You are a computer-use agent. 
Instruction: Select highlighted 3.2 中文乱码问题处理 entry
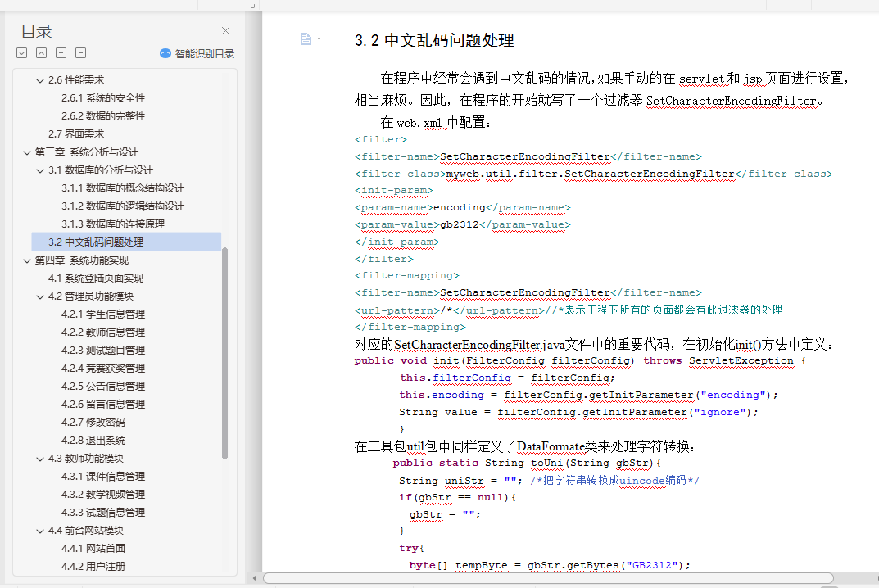pyautogui.click(x=127, y=242)
